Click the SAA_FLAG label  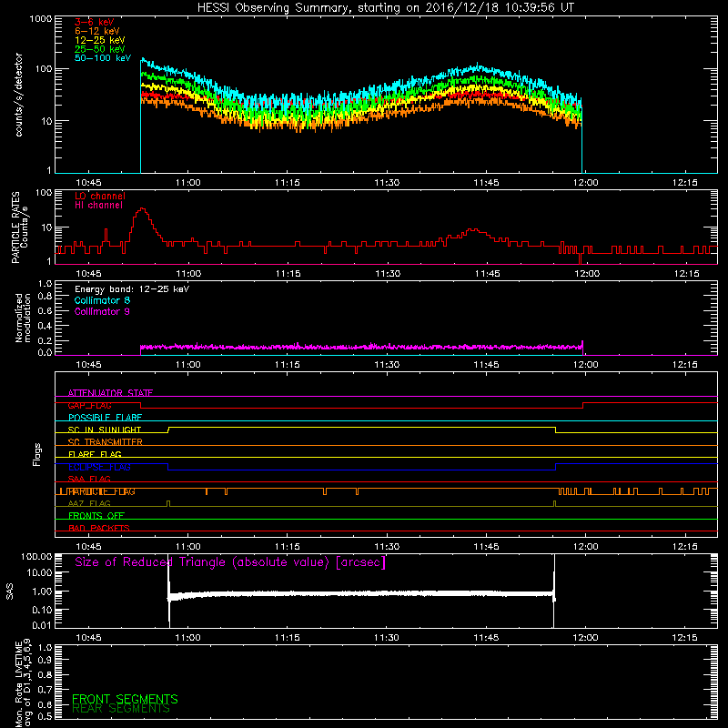click(x=89, y=479)
